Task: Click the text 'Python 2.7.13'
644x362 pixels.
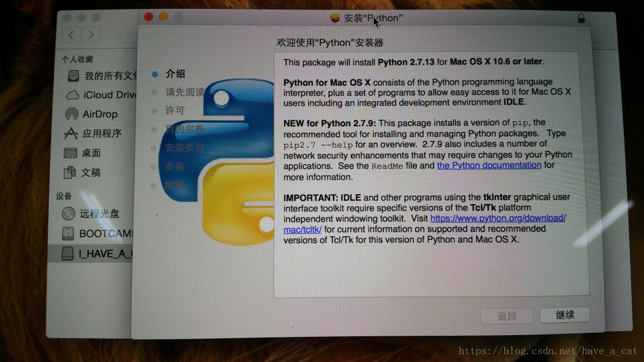Action: tap(406, 62)
